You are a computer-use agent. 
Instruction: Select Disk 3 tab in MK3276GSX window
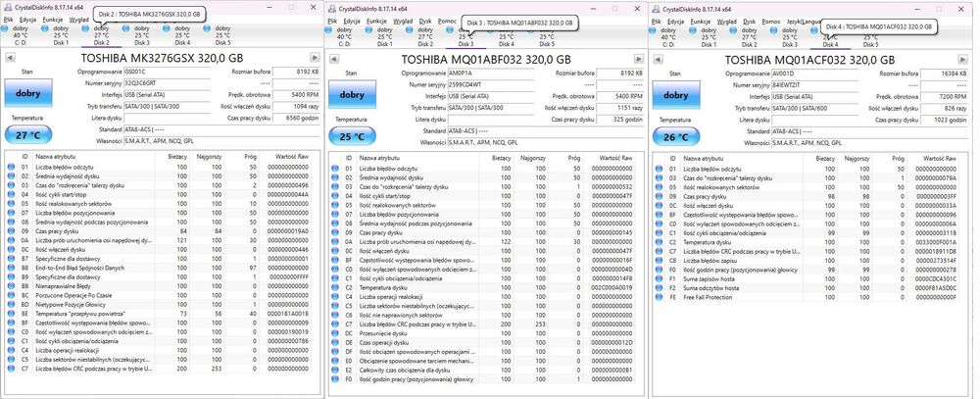tap(142, 35)
